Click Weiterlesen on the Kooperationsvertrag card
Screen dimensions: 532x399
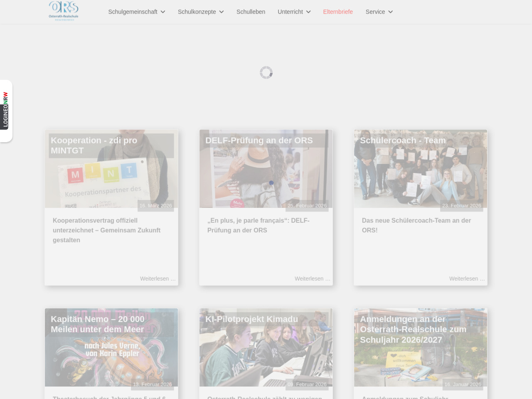[x=158, y=278]
